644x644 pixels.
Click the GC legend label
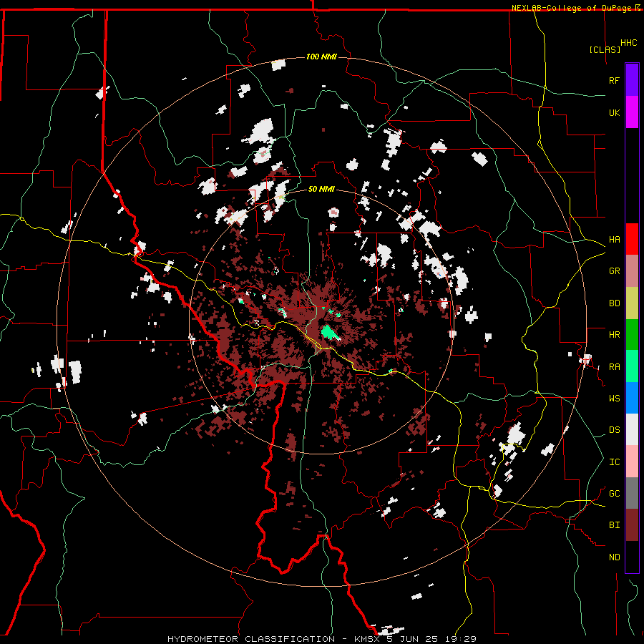tap(614, 494)
